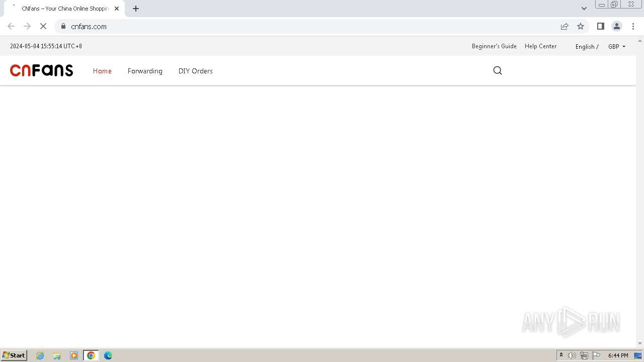
Task: Expand the GBP currency dropdown
Action: tap(617, 46)
